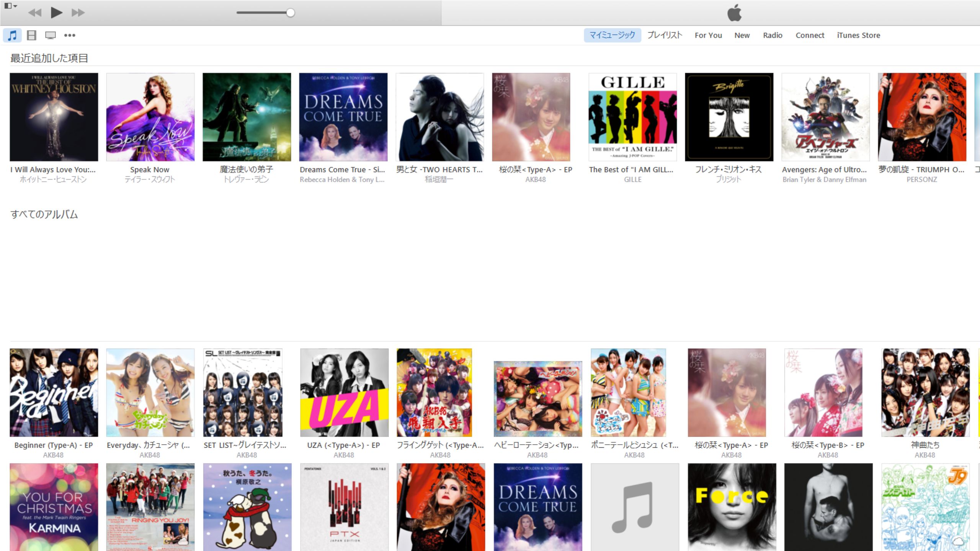Open the Connect tab
980x551 pixels.
(x=810, y=35)
